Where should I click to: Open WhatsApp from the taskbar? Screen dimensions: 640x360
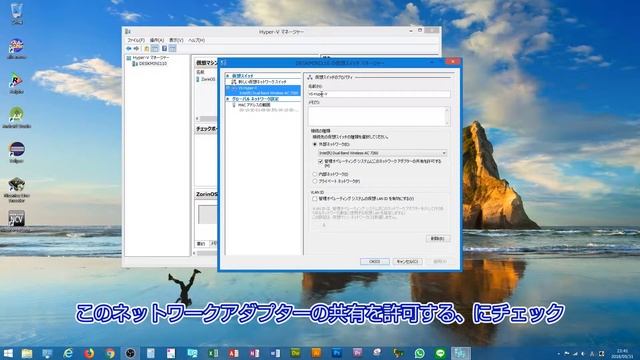(x=419, y=353)
